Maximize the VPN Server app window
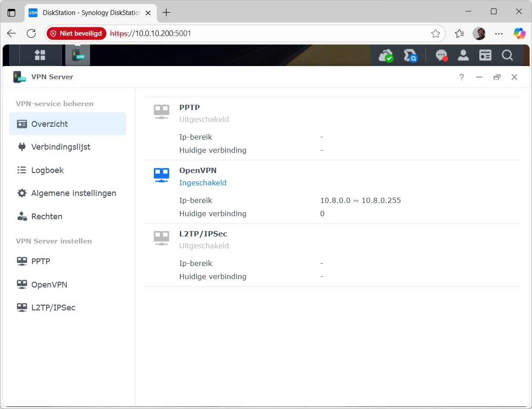This screenshot has width=532, height=409. coord(497,77)
